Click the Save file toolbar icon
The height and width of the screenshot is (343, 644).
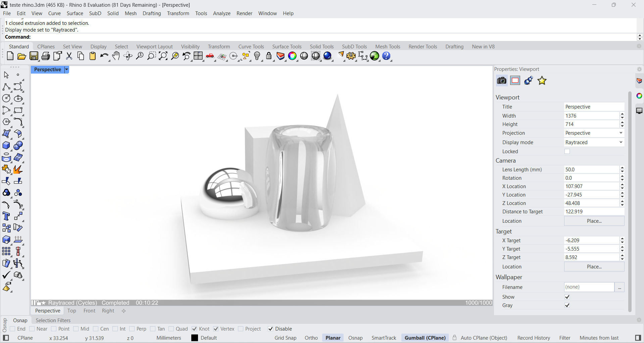(34, 56)
